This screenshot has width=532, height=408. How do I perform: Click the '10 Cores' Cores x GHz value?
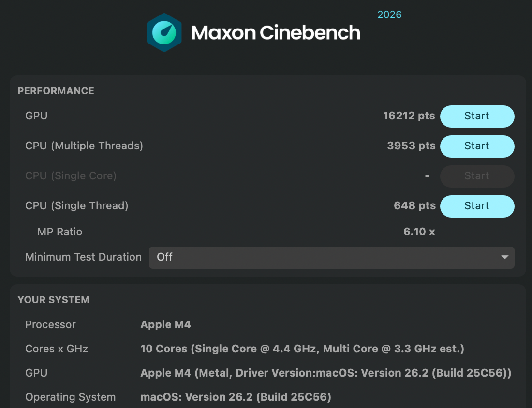pos(302,349)
